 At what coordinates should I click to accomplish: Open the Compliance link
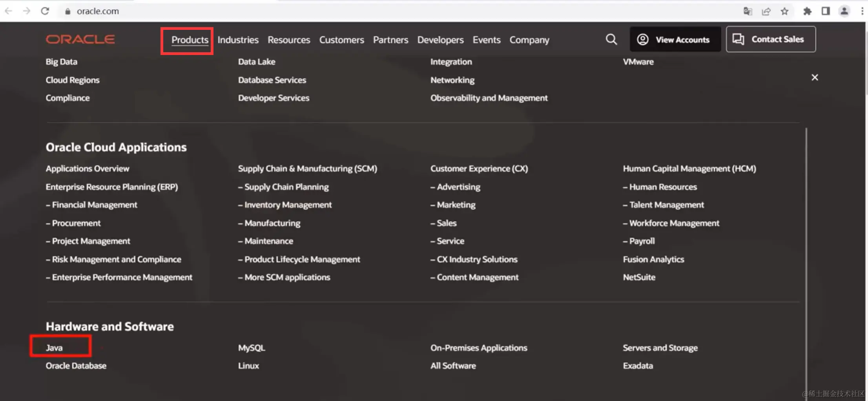pyautogui.click(x=67, y=98)
